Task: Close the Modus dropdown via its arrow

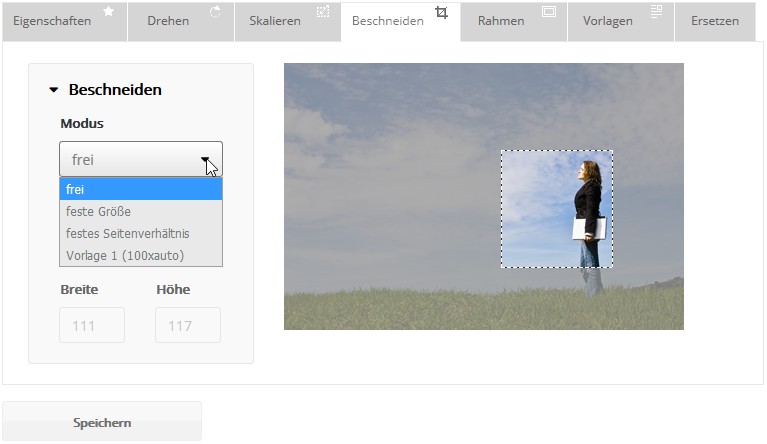Action: [205, 159]
